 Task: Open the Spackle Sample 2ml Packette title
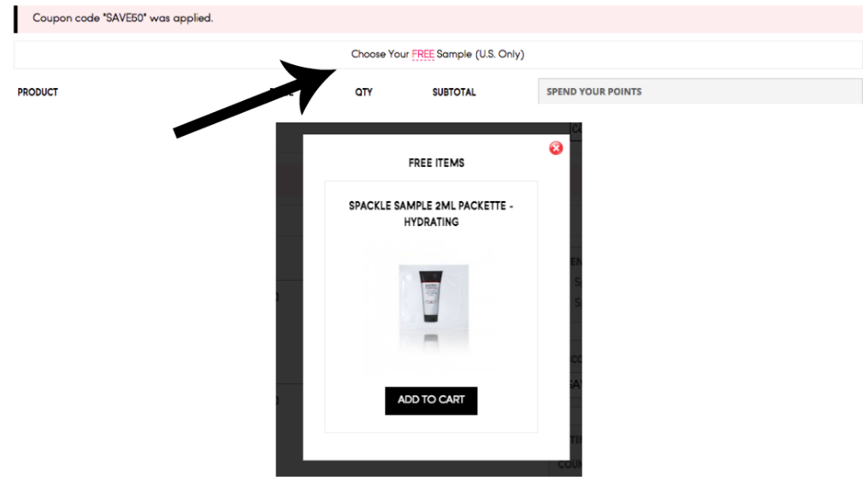pos(431,213)
